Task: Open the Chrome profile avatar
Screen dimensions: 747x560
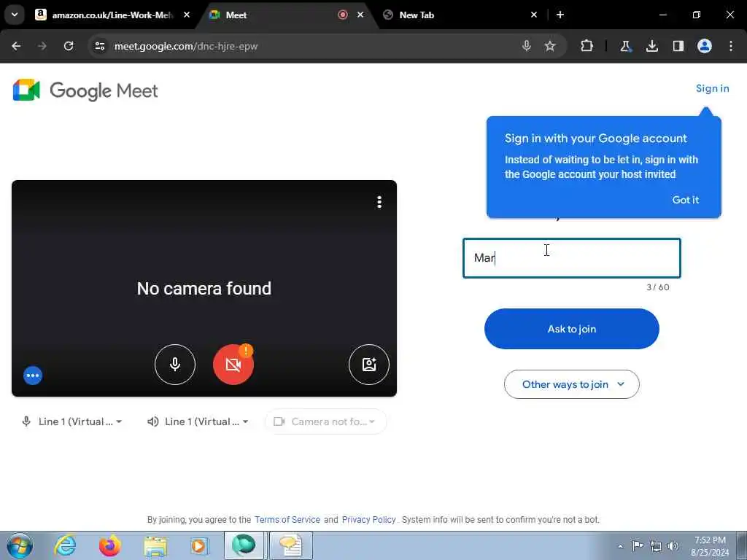Action: point(705,46)
